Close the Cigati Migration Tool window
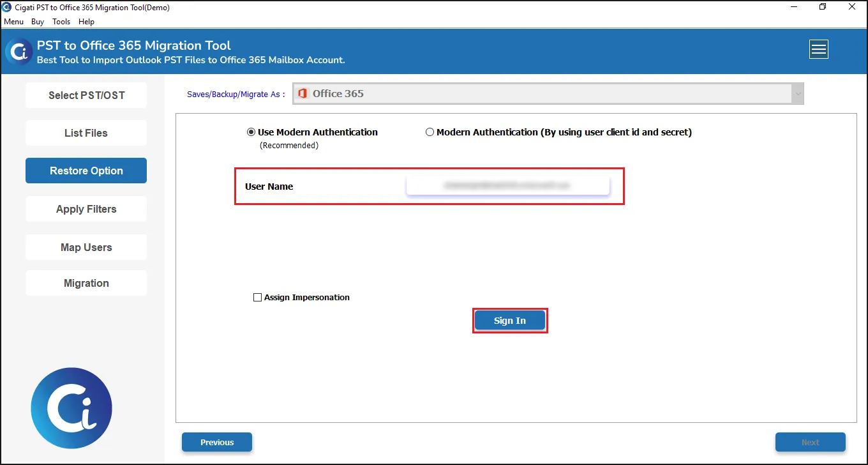868x465 pixels. click(852, 7)
